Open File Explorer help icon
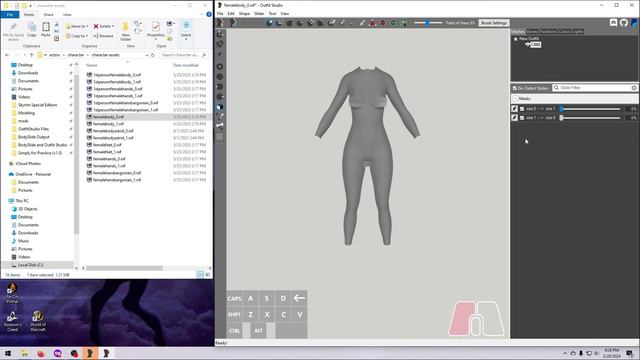 coord(209,14)
